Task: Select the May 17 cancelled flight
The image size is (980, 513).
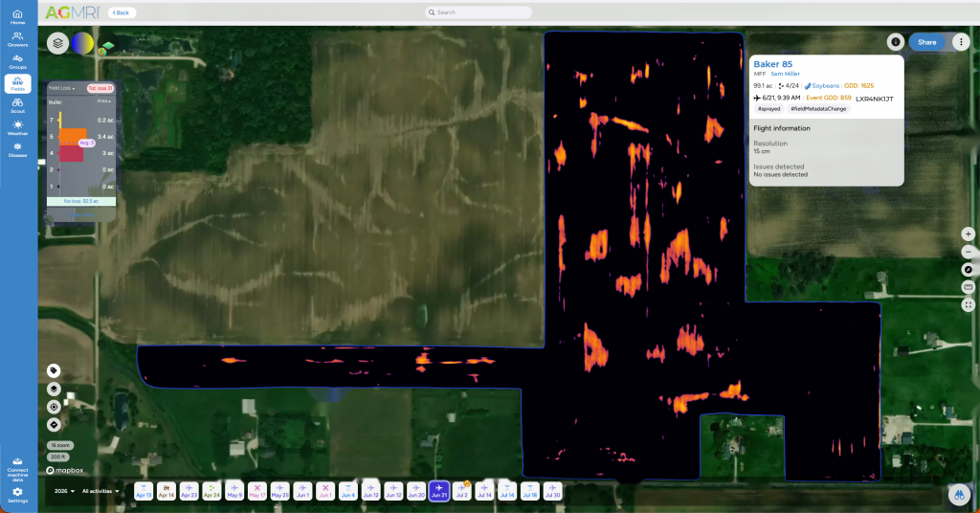Action: [x=256, y=491]
